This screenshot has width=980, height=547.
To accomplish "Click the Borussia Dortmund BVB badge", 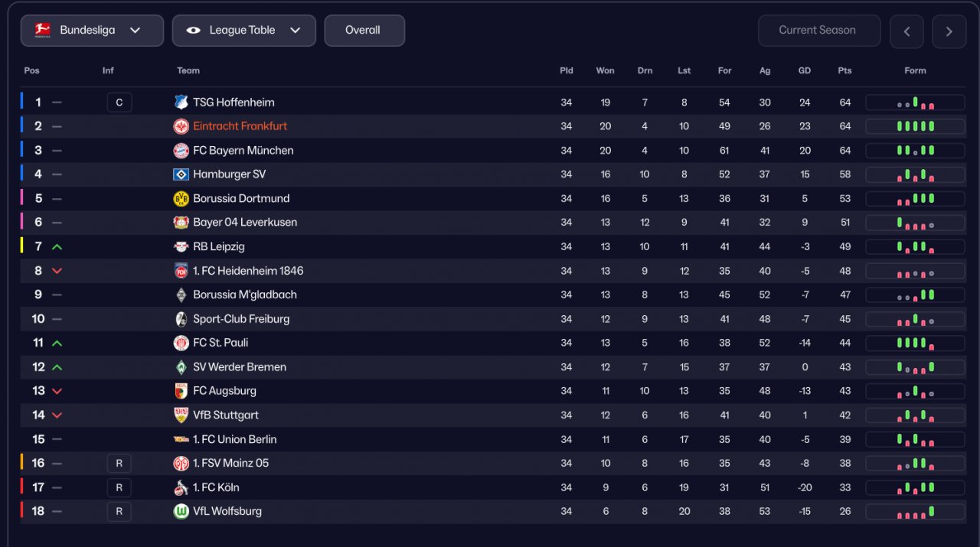I will coord(181,199).
